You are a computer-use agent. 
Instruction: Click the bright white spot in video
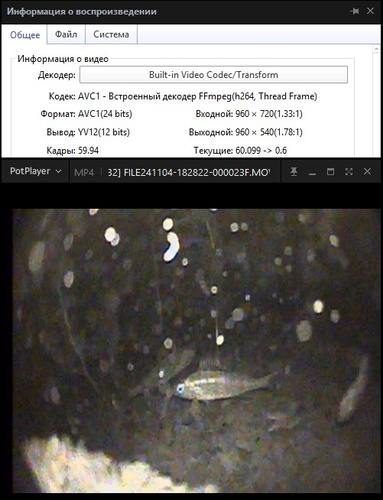tap(171, 247)
